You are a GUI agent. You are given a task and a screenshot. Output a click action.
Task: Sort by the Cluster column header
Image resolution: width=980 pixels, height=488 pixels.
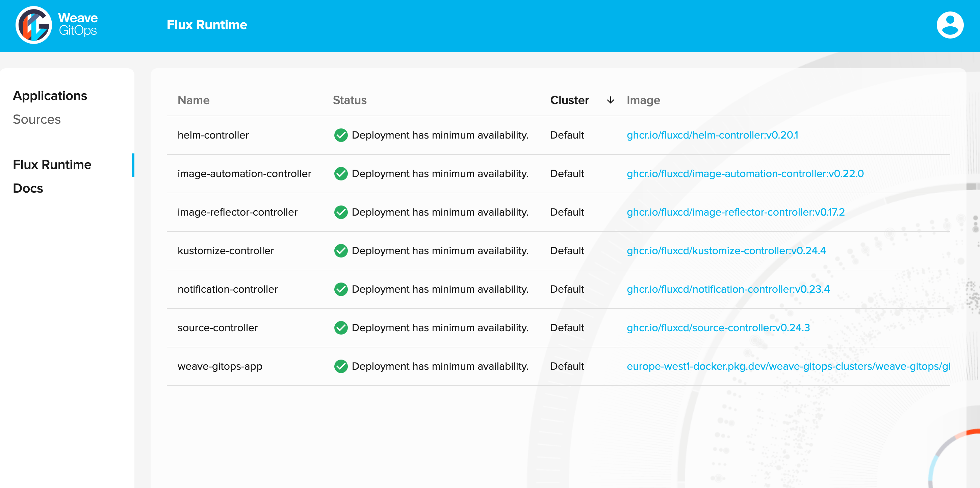point(569,100)
